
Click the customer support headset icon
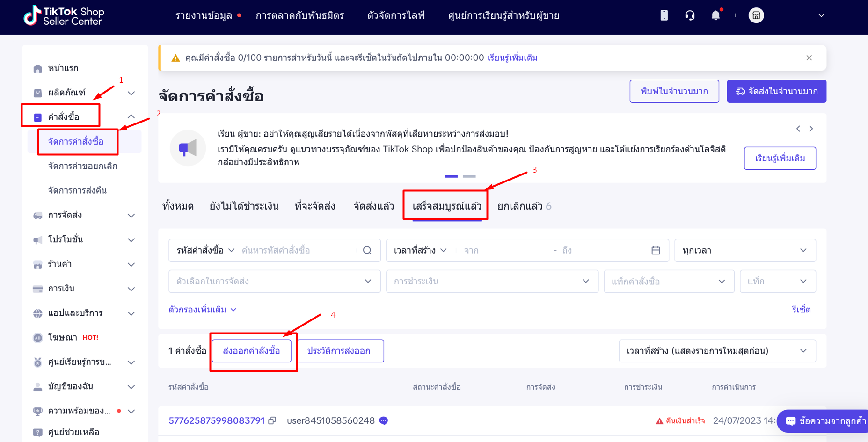(x=690, y=15)
